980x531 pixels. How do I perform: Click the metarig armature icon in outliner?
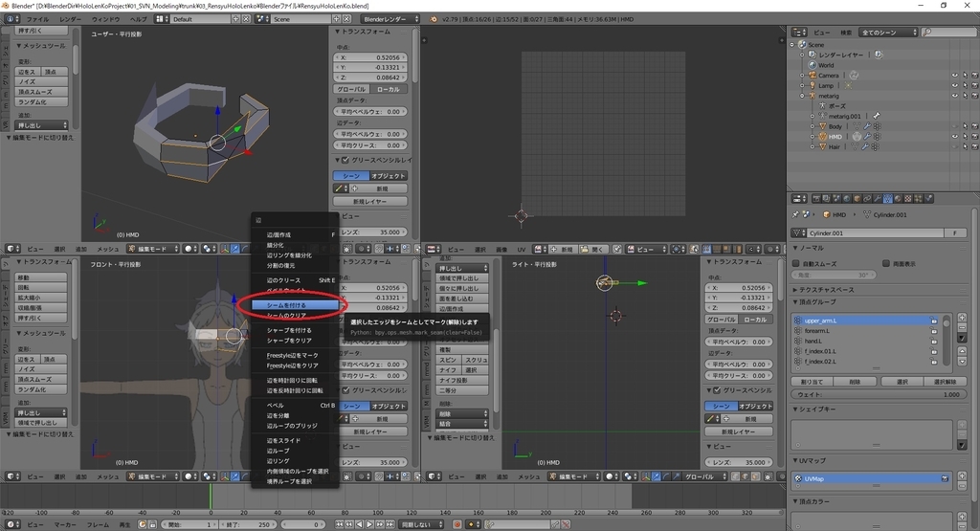pos(813,96)
